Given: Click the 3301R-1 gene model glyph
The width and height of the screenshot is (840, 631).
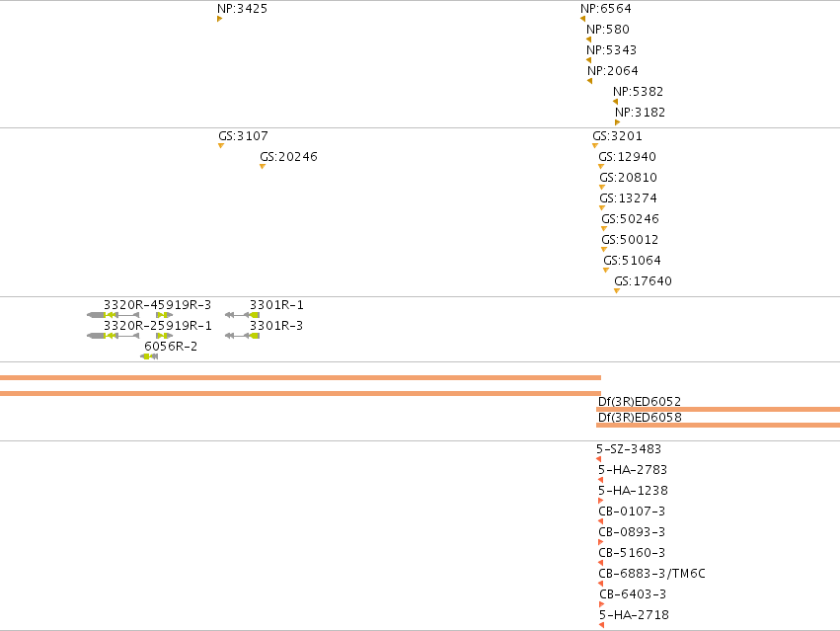Looking at the screenshot, I should [x=242, y=315].
